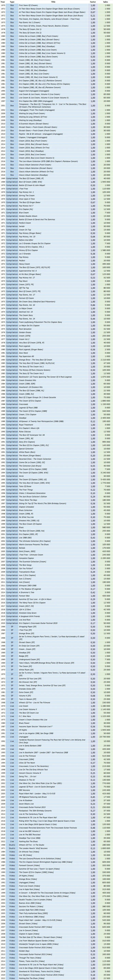Image resolution: width=113 pixels, height=980 pixels.
Task: Select 'Shadows In The Air' live title
Action: 27,780
